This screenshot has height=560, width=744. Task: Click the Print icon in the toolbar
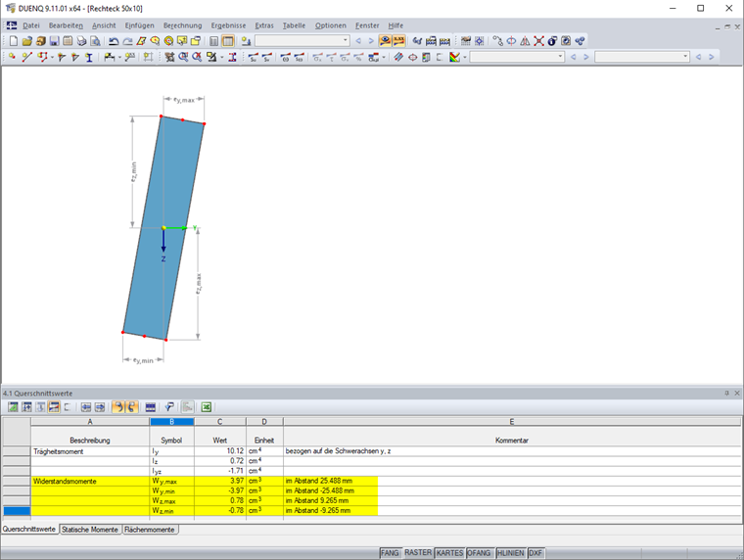click(x=81, y=41)
